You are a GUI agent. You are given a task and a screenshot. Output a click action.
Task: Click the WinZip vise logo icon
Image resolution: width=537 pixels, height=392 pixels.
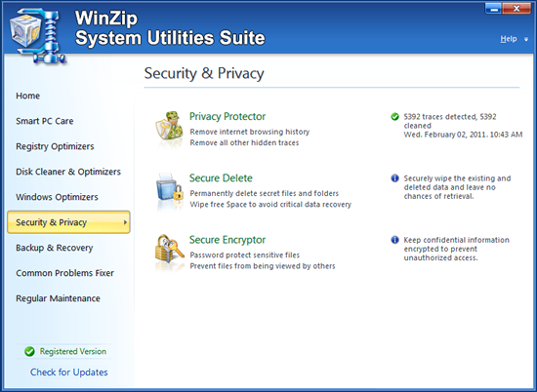37,36
